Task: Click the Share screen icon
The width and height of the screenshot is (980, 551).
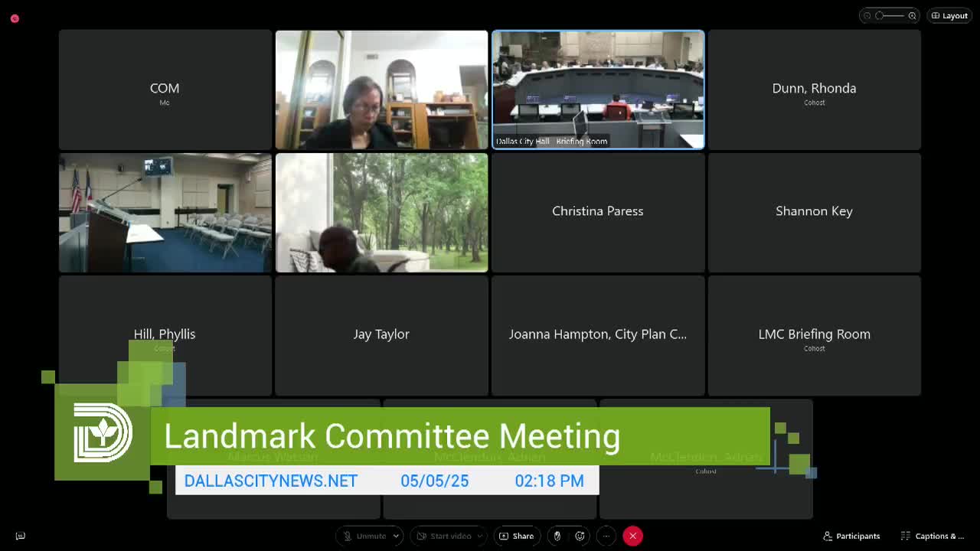Action: (506, 536)
